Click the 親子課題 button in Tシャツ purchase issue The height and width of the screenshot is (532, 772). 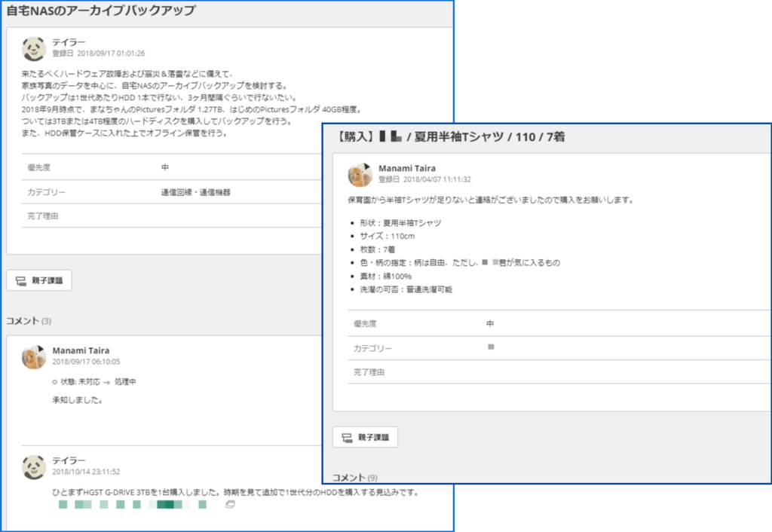(x=365, y=437)
